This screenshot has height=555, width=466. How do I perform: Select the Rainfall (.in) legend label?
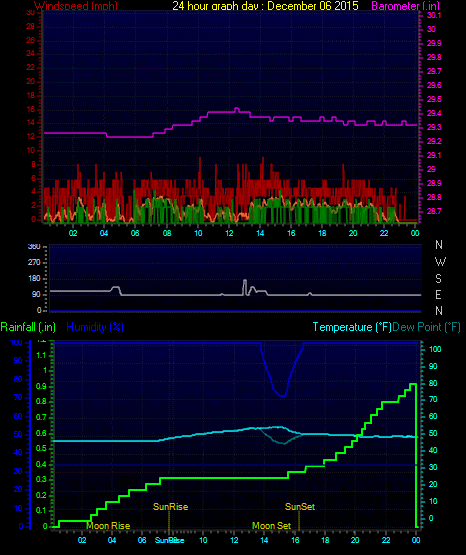tap(28, 327)
